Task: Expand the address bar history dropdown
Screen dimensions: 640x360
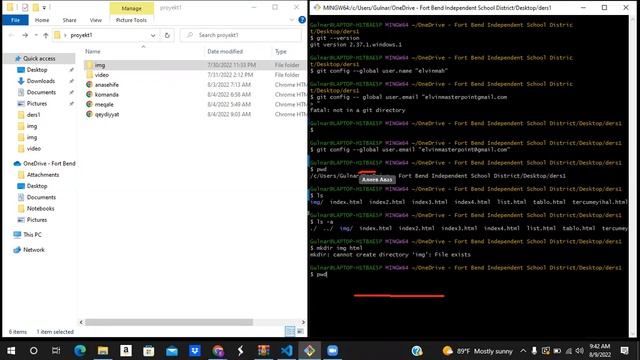Action: pyautogui.click(x=153, y=36)
